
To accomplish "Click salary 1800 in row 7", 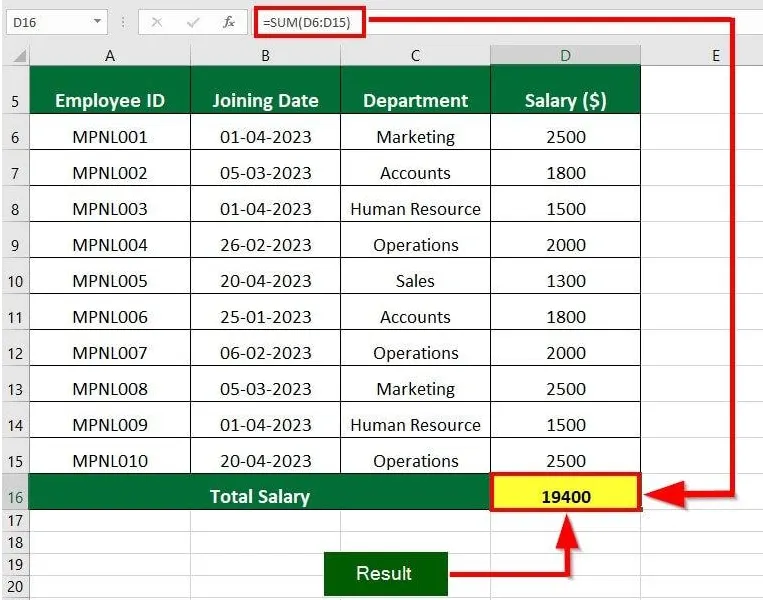I will 565,168.
